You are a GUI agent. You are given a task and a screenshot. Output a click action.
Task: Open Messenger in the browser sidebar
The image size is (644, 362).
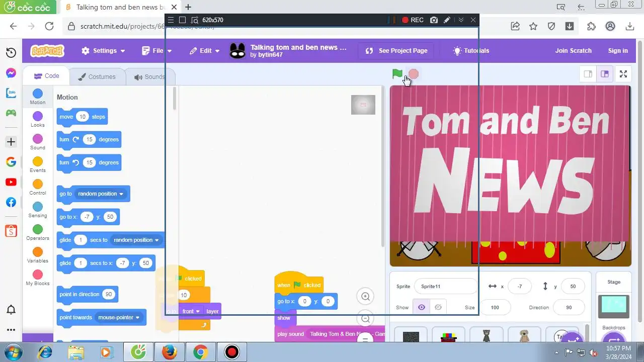11,73
